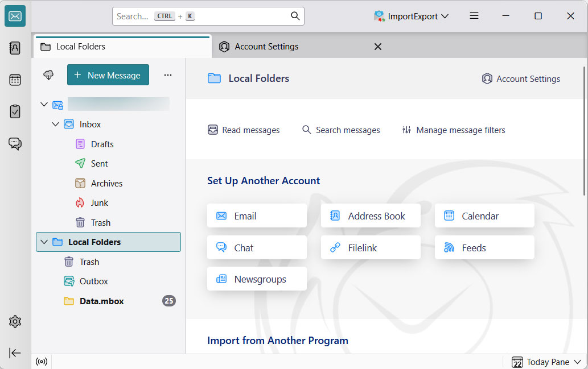The image size is (588, 369).
Task: Open Thunderbird Settings via the gear icon
Action: coord(15,321)
